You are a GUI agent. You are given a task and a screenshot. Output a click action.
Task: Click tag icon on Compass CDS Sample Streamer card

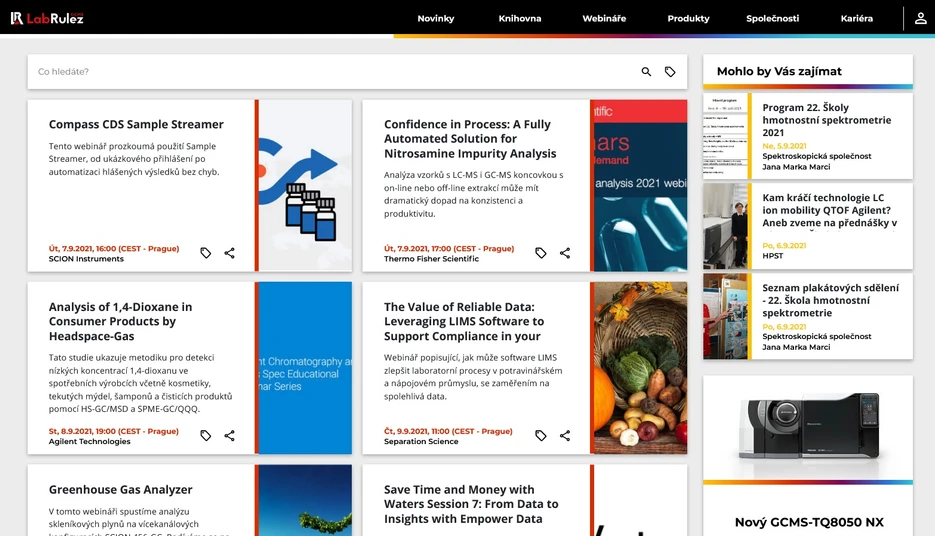[x=206, y=253]
